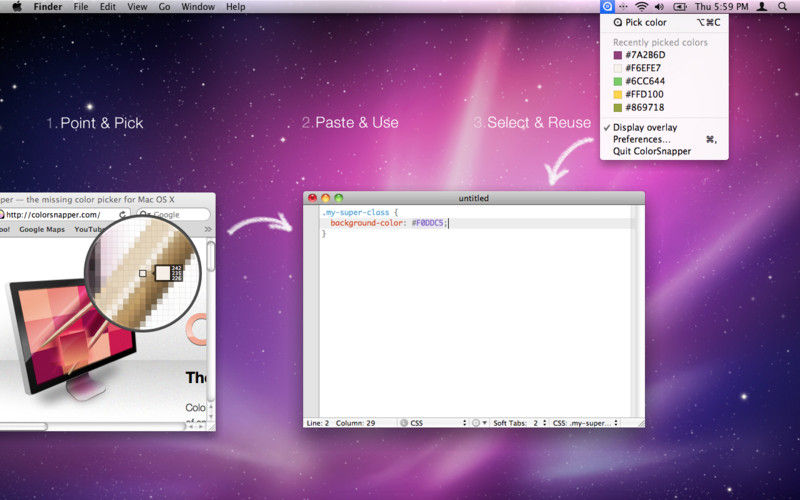The height and width of the screenshot is (500, 800).
Task: Click the bookmarks overflow chevron in Safari
Action: 208,229
